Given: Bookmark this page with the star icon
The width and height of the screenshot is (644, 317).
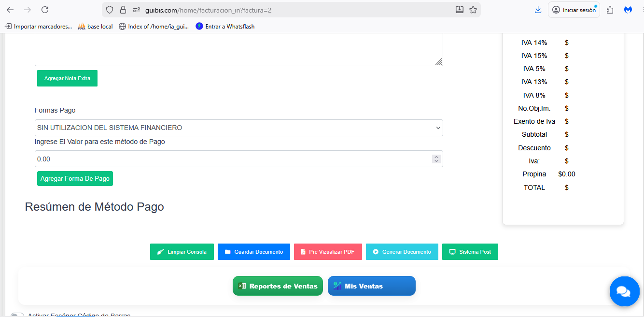Looking at the screenshot, I should (x=473, y=10).
